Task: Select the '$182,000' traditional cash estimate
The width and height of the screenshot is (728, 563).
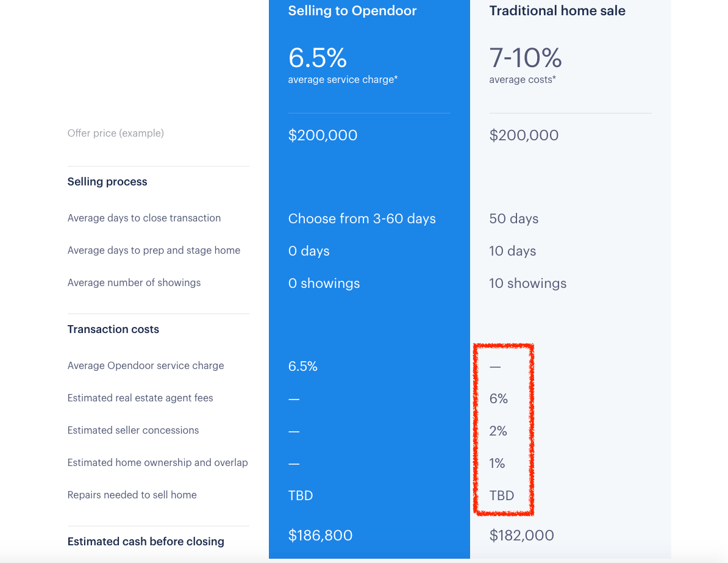Action: [x=521, y=536]
